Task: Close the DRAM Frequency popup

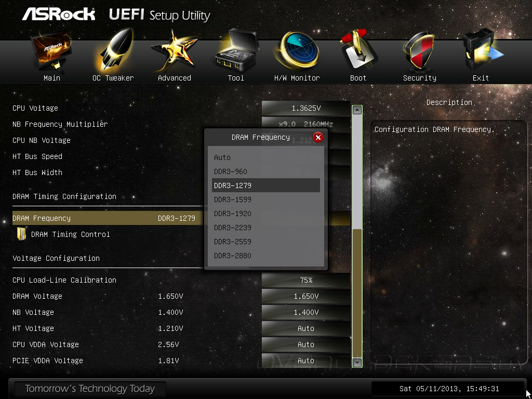Action: coord(318,137)
